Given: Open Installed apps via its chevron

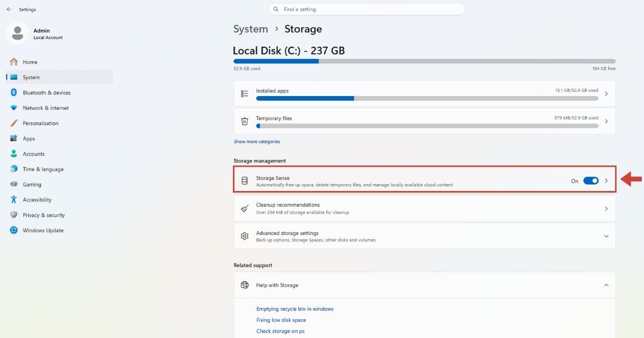Looking at the screenshot, I should click(606, 94).
